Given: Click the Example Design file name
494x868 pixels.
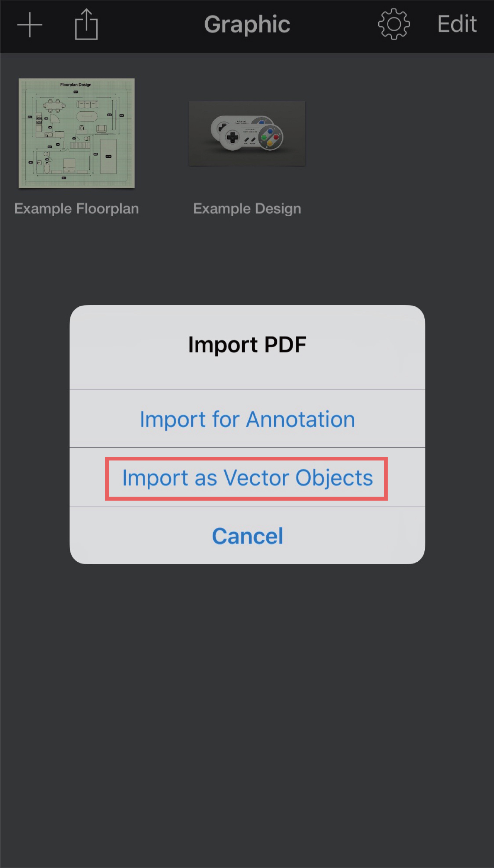Looking at the screenshot, I should pos(247,209).
